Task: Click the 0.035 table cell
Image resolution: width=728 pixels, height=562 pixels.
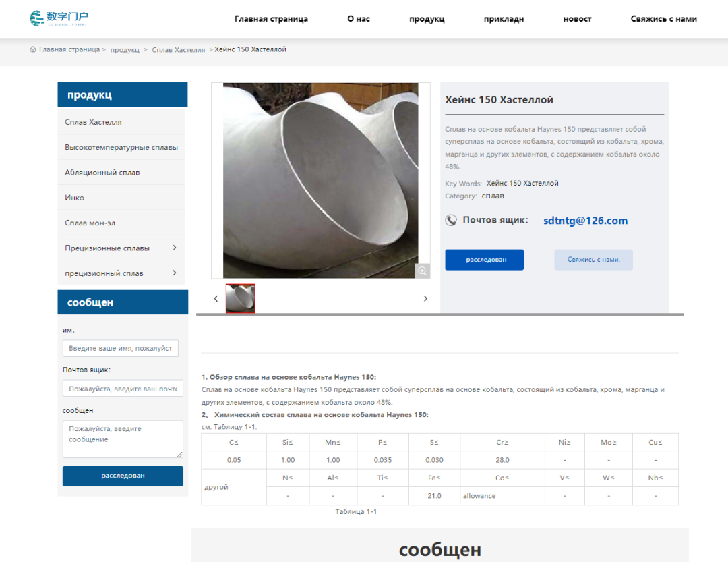Action: [x=383, y=459]
